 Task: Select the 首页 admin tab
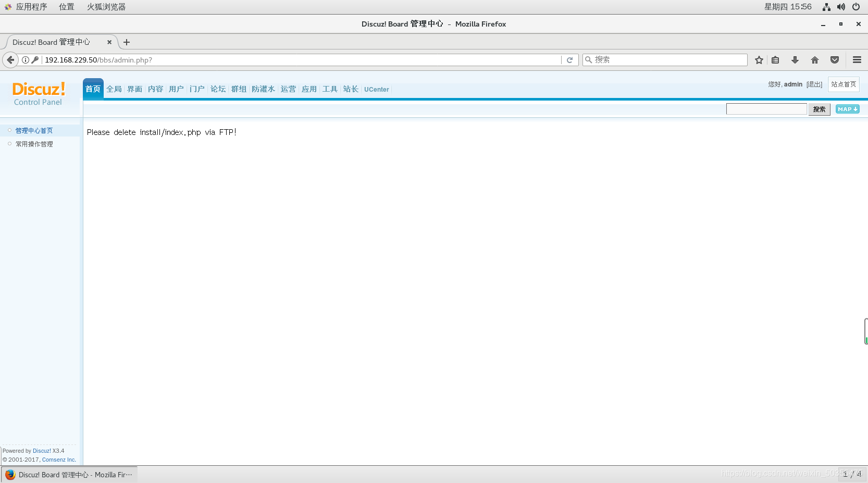[x=93, y=89]
